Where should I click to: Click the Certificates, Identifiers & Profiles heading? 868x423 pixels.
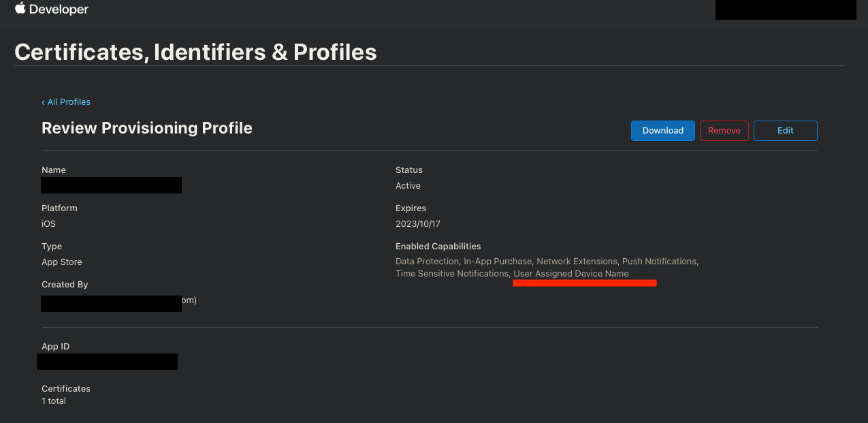click(x=195, y=52)
